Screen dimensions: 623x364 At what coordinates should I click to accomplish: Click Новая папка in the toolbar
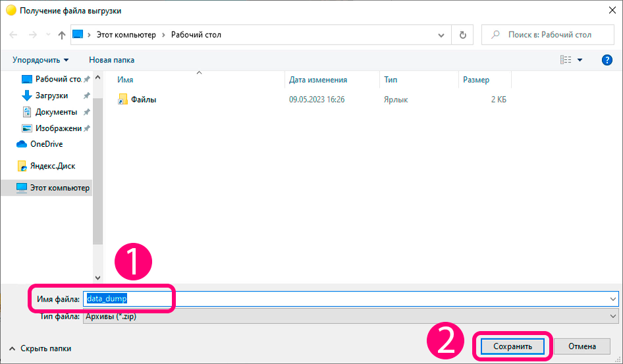pos(112,60)
